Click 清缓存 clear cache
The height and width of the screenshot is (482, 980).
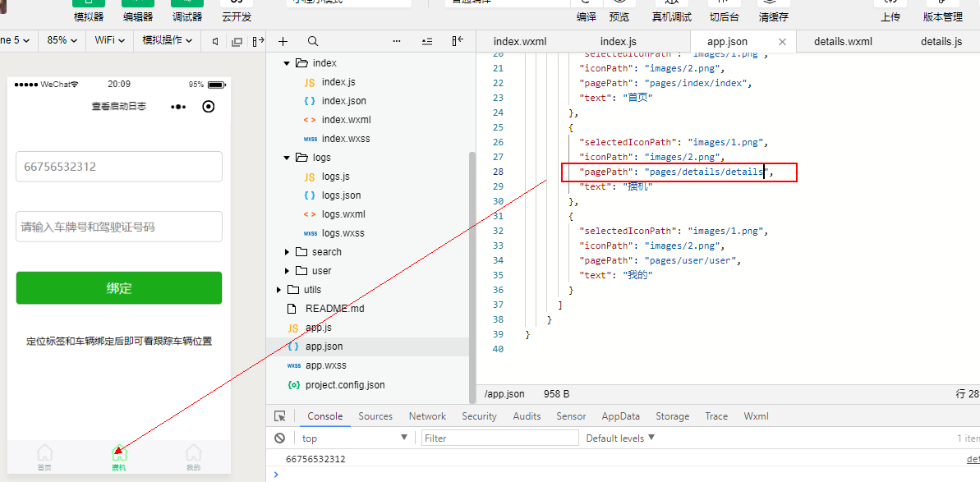[773, 11]
